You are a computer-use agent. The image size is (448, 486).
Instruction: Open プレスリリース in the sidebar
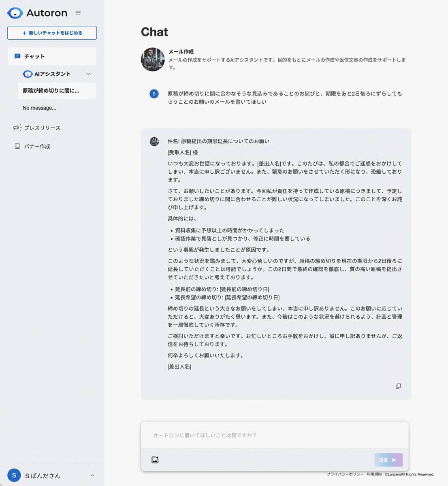(x=42, y=128)
